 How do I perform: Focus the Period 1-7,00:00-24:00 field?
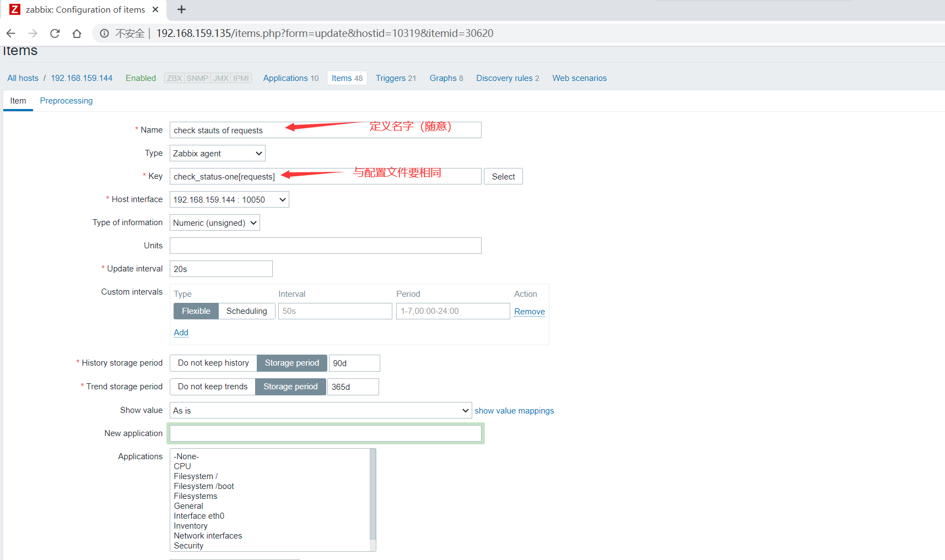point(453,311)
